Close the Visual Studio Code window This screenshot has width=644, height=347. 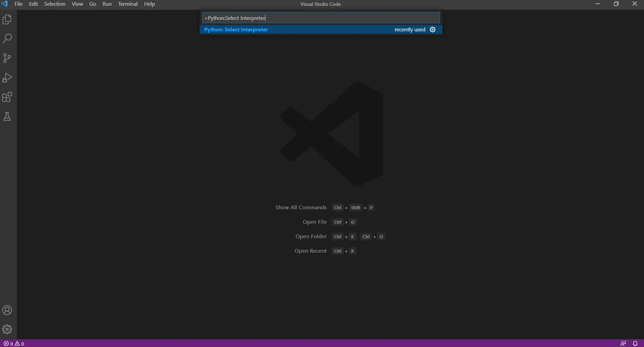pos(635,4)
